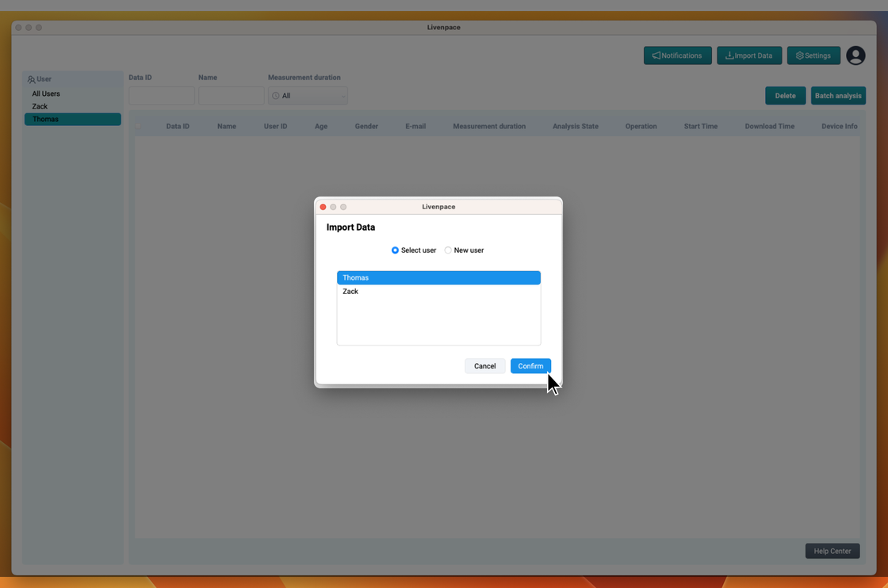The height and width of the screenshot is (588, 888).
Task: Select Thomas in the import user list
Action: (438, 278)
